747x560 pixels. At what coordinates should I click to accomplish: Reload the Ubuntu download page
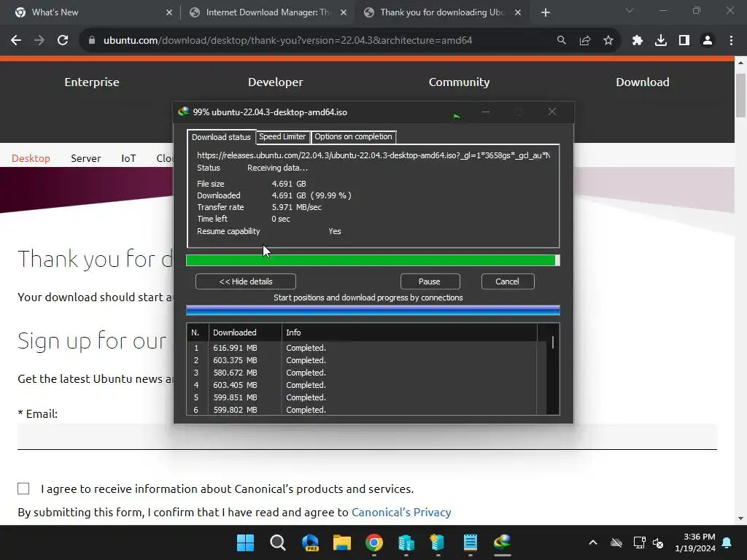click(63, 41)
